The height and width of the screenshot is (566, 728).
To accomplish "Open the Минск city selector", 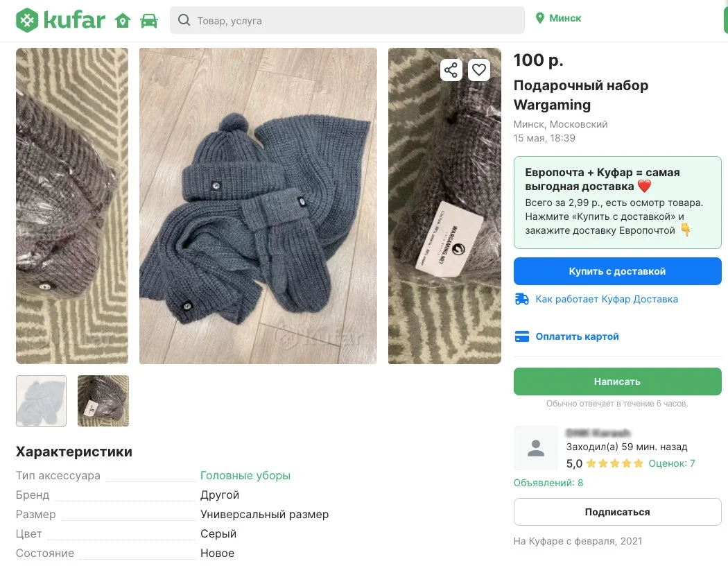I will [x=564, y=19].
